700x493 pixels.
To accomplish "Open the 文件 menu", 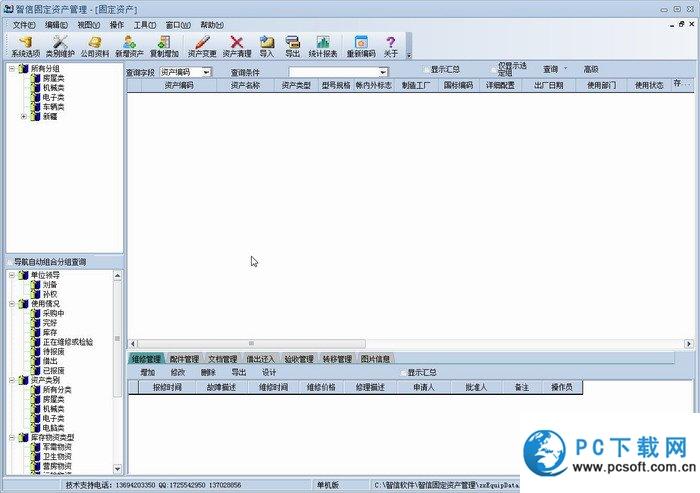I will tap(24, 25).
